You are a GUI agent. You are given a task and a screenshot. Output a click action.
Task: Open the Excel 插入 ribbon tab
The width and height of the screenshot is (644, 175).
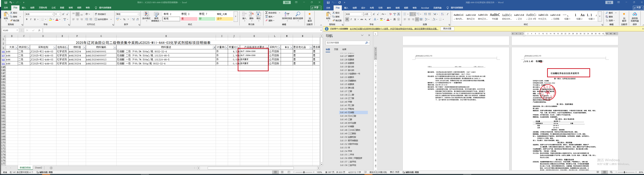click(x=24, y=8)
